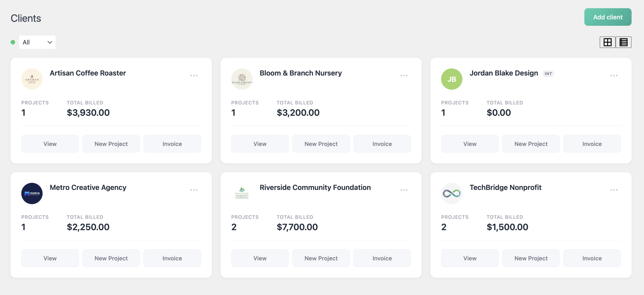This screenshot has width=644, height=295.
Task: Open Metro Creative Agency options menu
Action: pyautogui.click(x=194, y=190)
